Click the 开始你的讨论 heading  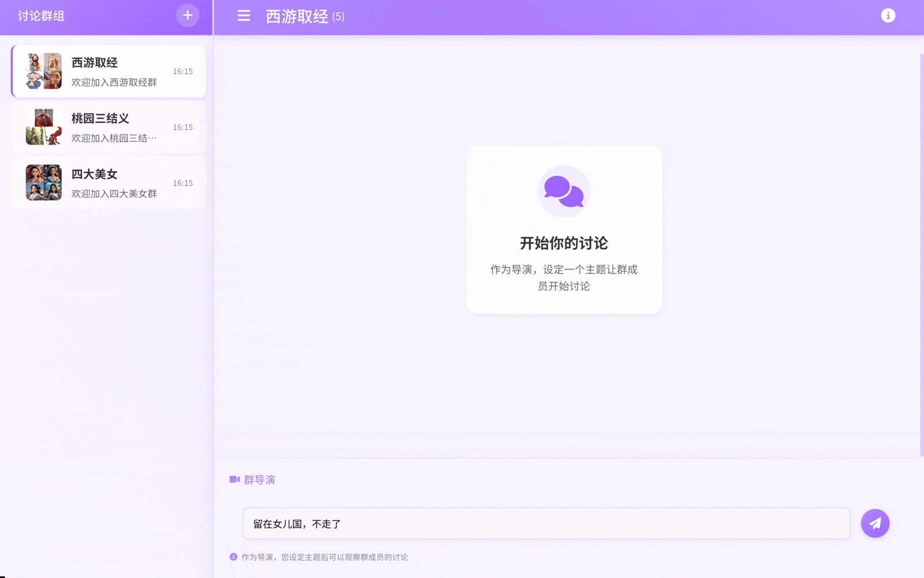(564, 243)
